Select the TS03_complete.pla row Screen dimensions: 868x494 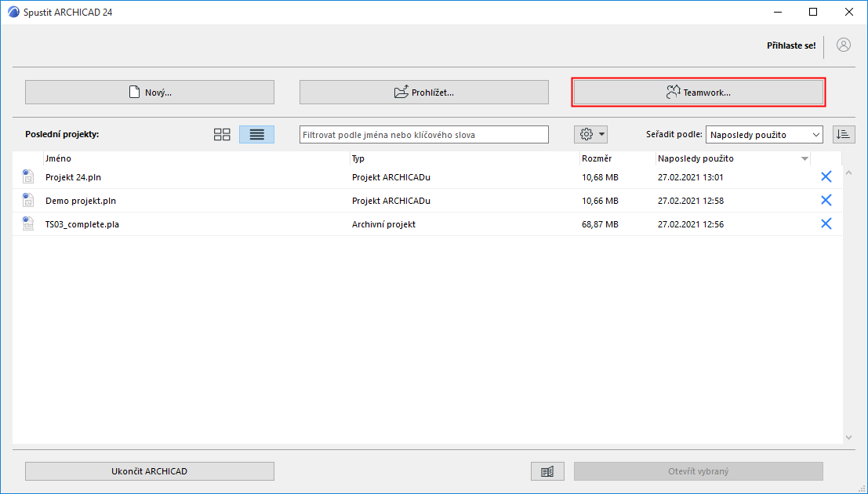pos(427,224)
